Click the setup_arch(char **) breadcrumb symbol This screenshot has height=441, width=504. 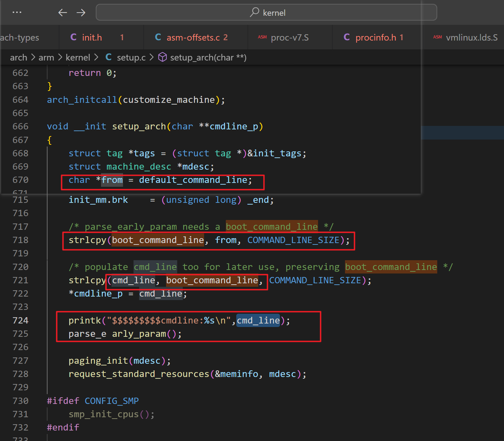pyautogui.click(x=208, y=57)
